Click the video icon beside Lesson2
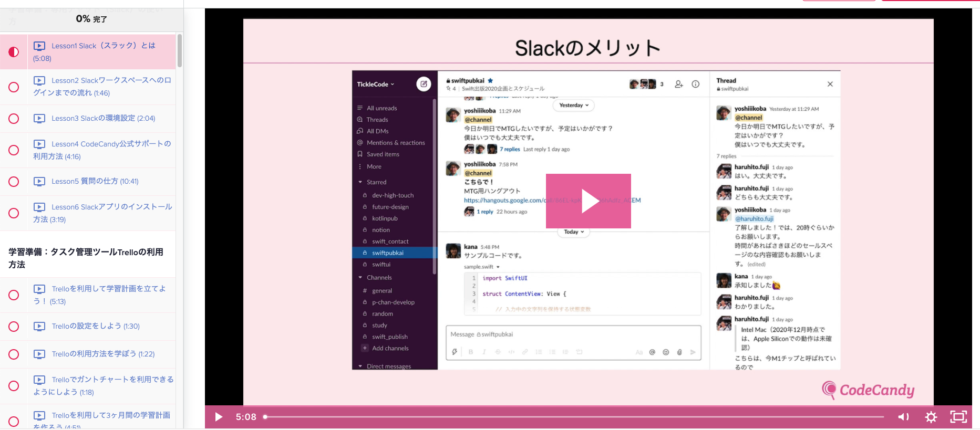The height and width of the screenshot is (430, 980). [x=39, y=80]
